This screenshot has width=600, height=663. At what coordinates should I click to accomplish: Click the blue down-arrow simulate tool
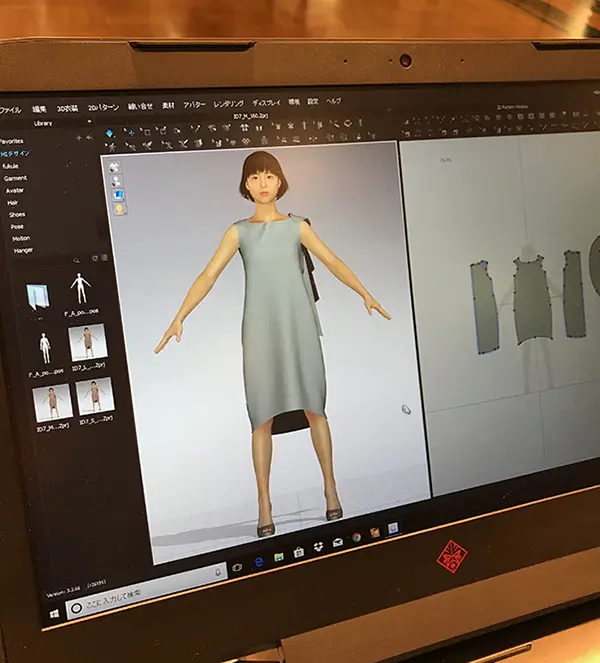click(109, 133)
